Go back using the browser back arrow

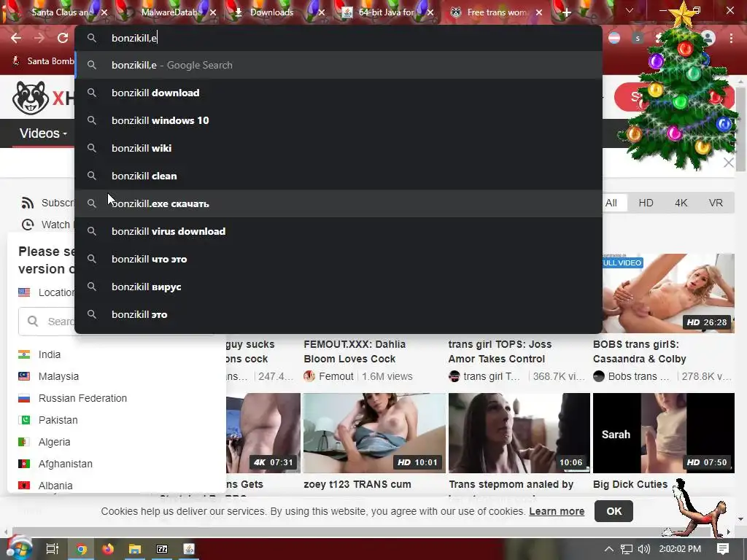(16, 38)
